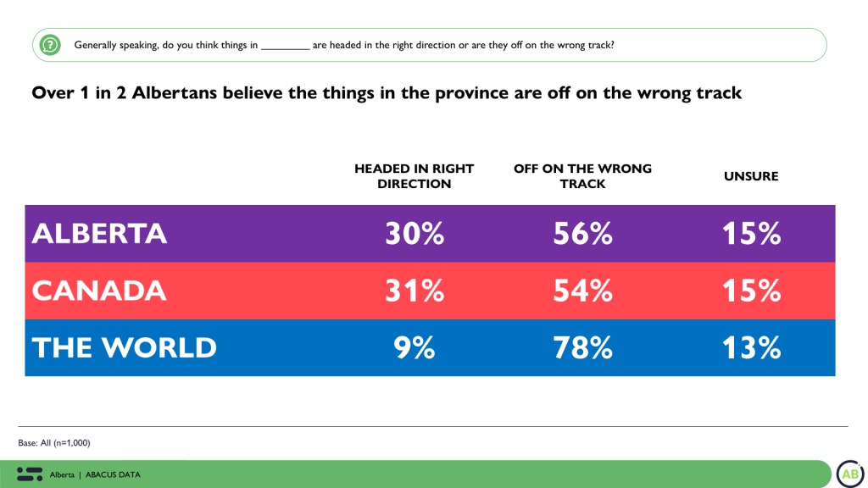Click the Unsure column header
This screenshot has height=488, width=868.
point(750,176)
